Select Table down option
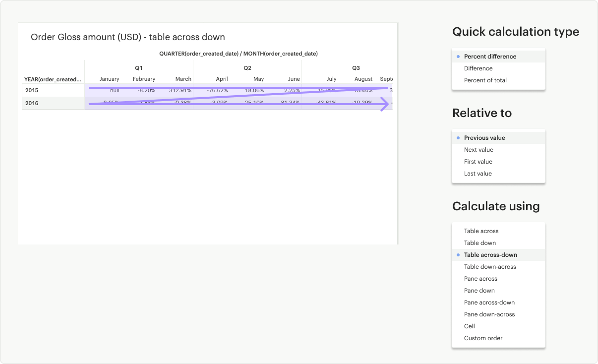 click(479, 243)
